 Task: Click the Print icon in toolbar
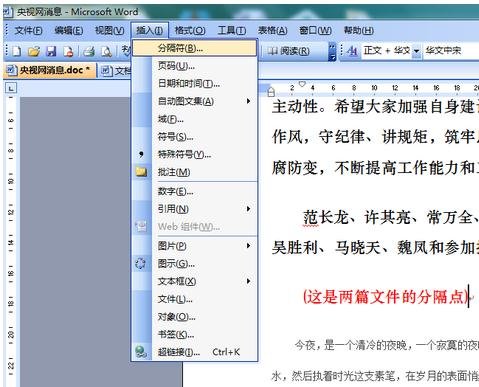[89, 51]
